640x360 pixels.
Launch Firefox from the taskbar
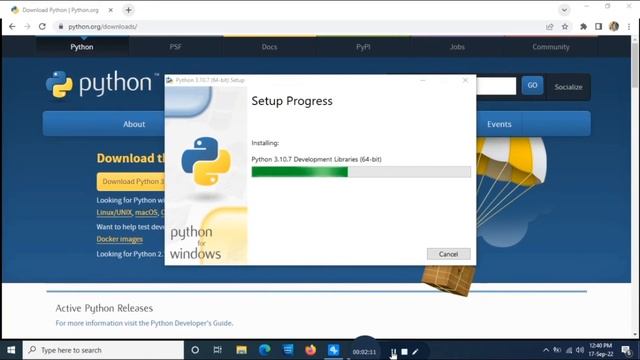pyautogui.click(x=310, y=350)
